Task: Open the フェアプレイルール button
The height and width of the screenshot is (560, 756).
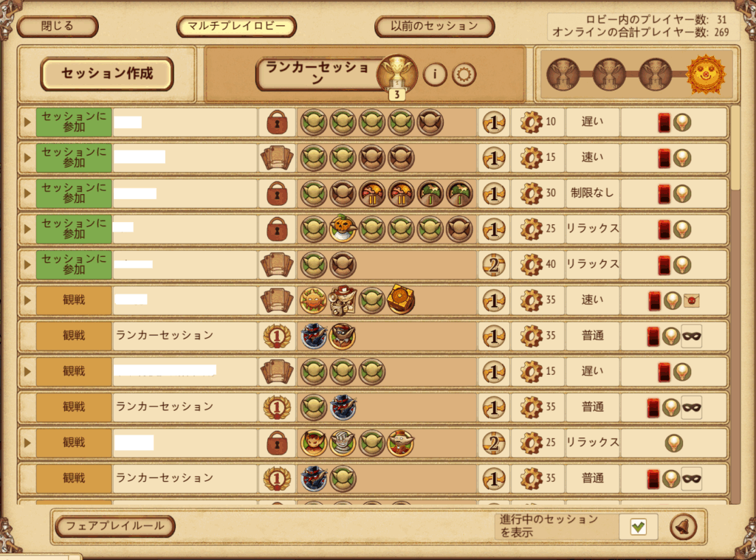Action: point(114,526)
